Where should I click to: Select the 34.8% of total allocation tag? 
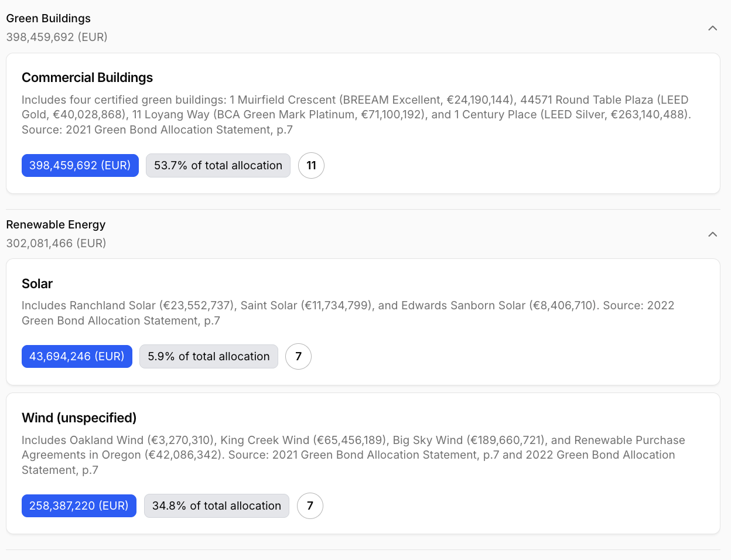pos(217,506)
